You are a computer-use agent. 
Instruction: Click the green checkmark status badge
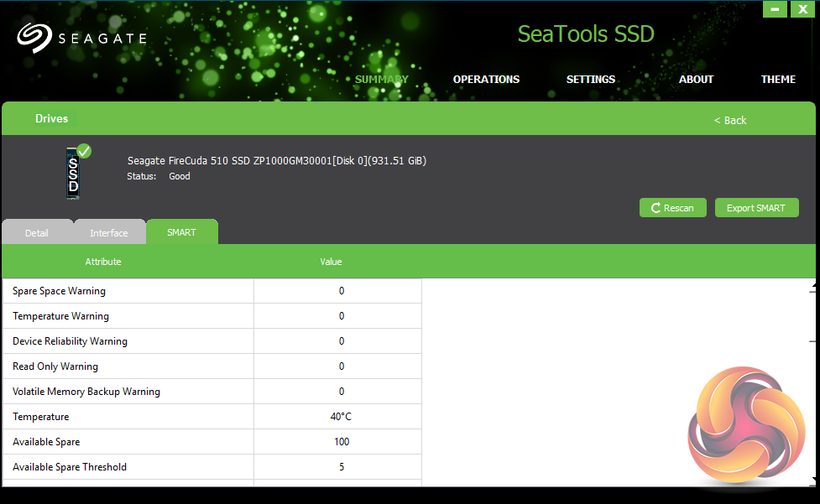point(84,152)
